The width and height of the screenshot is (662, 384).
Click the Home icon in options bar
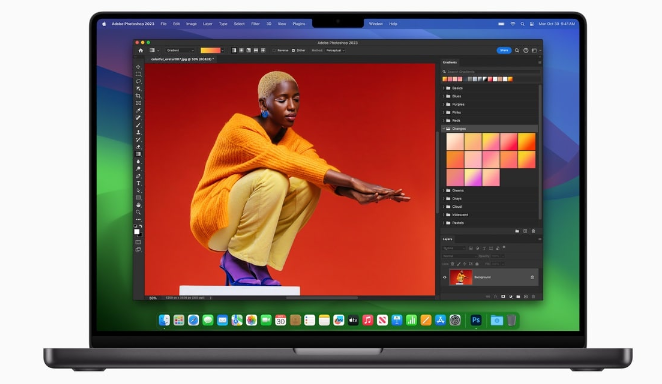(141, 50)
